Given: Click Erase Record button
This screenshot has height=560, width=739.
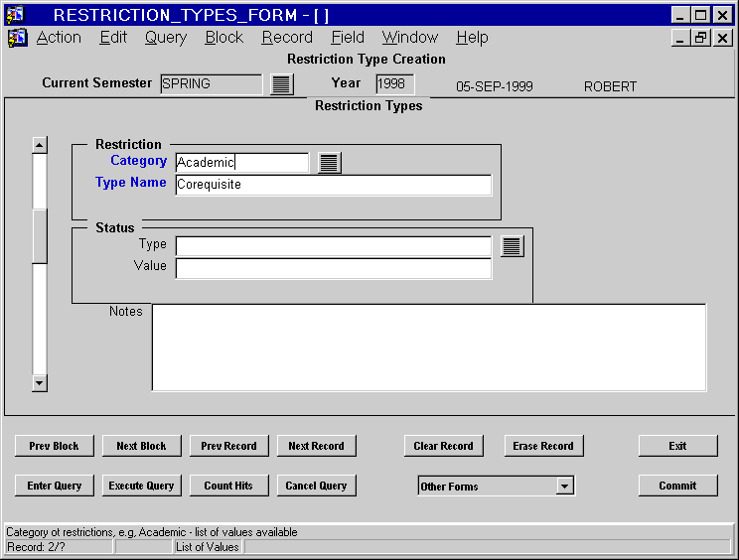Looking at the screenshot, I should point(543,446).
